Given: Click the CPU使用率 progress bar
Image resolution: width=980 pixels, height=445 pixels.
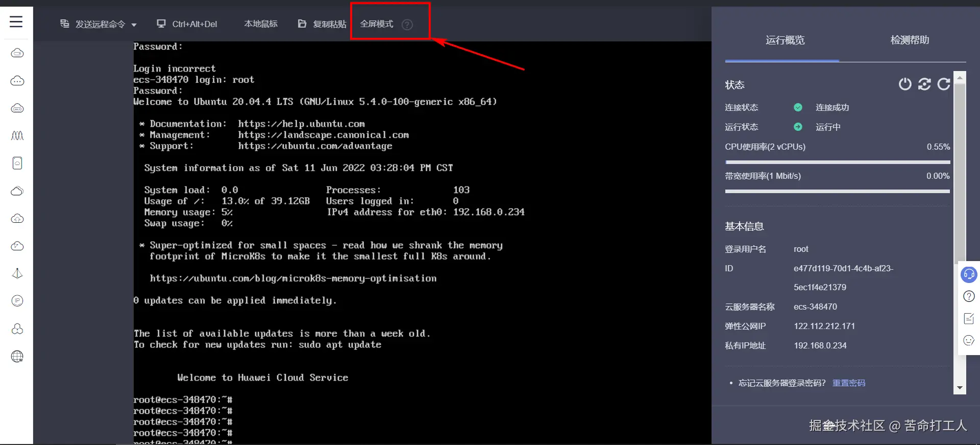Looking at the screenshot, I should (838, 162).
